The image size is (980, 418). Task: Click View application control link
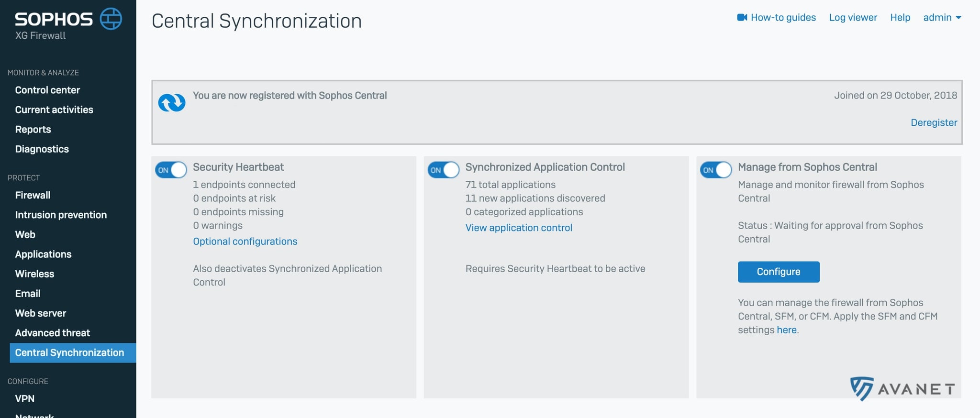(519, 228)
